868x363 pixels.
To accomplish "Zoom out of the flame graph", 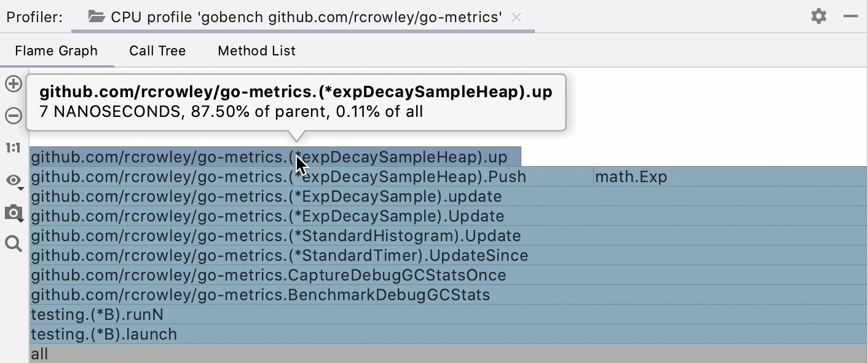I will [x=14, y=115].
